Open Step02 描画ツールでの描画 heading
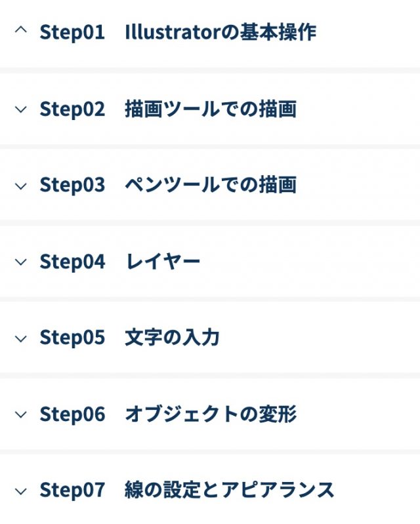Viewport: 420px width, 524px height. [x=210, y=109]
